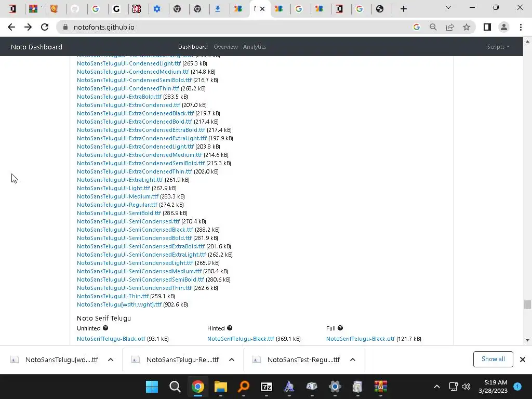Image resolution: width=532 pixels, height=399 pixels.
Task: Download NotoSansTeluguUI-Thin.ttf
Action: (113, 296)
